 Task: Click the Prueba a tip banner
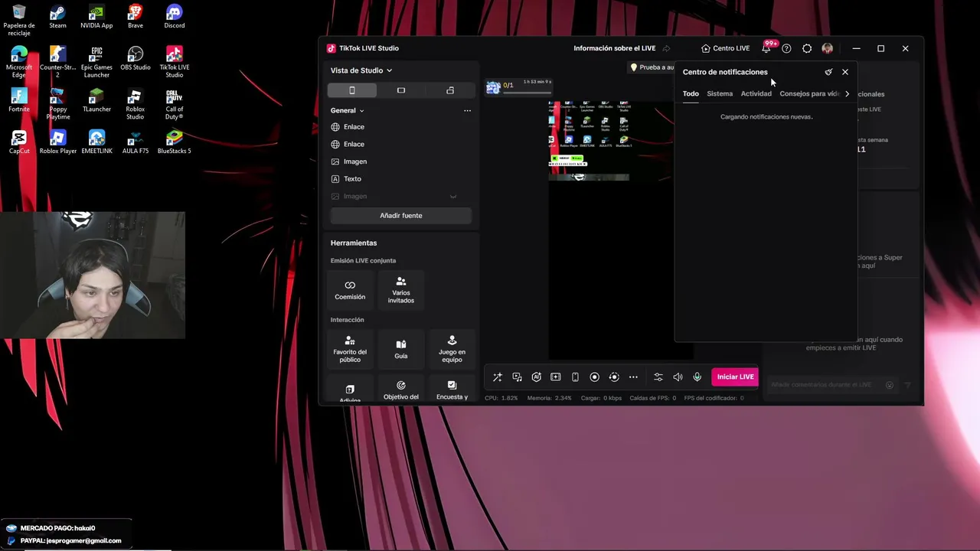click(652, 67)
